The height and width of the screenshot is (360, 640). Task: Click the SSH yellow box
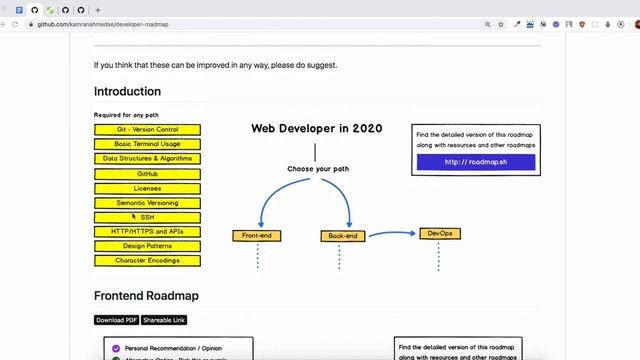[147, 217]
